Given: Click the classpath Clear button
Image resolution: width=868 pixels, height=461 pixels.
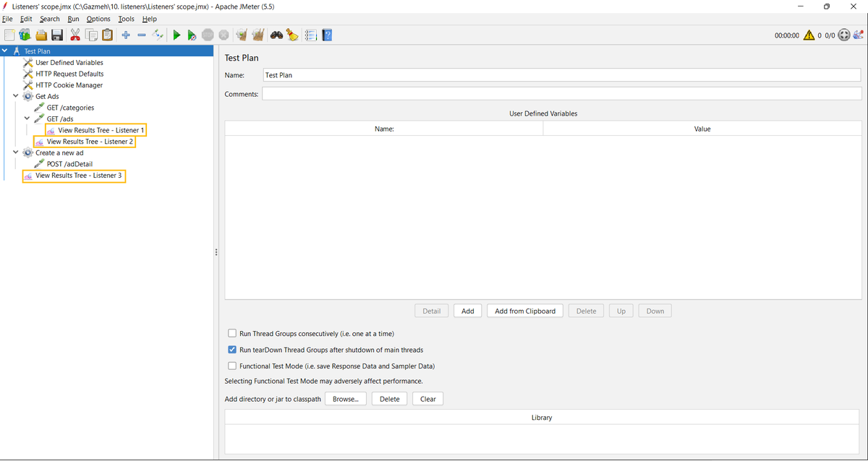Looking at the screenshot, I should [428, 399].
